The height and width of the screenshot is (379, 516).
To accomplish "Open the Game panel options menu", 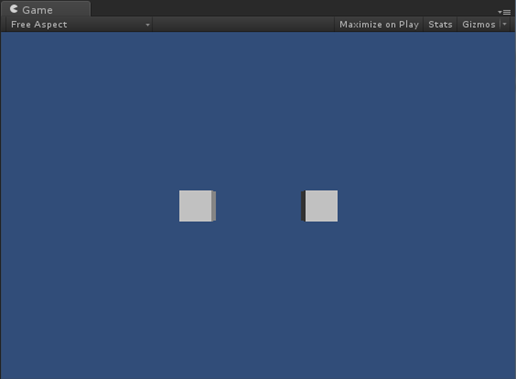I will (x=504, y=12).
